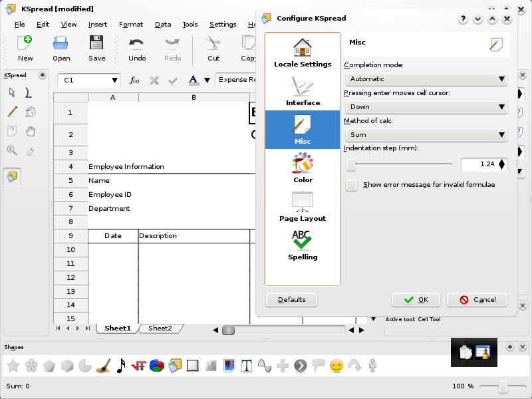Insert a star shape
This screenshot has height=399, width=532.
coord(13,366)
